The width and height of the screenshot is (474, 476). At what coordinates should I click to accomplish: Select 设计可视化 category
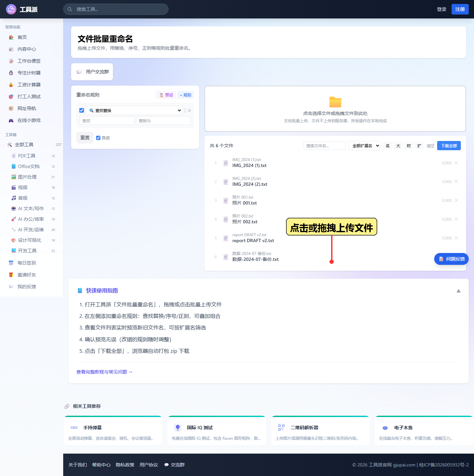point(33,240)
